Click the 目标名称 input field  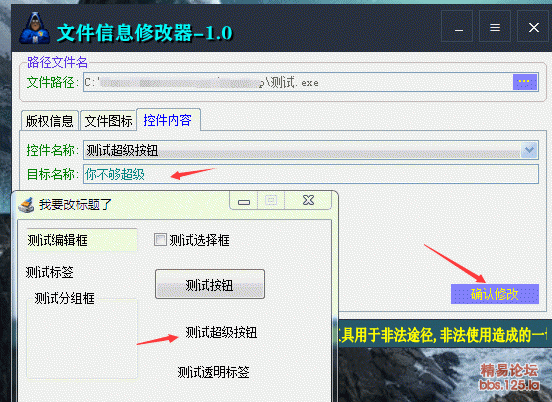[311, 174]
